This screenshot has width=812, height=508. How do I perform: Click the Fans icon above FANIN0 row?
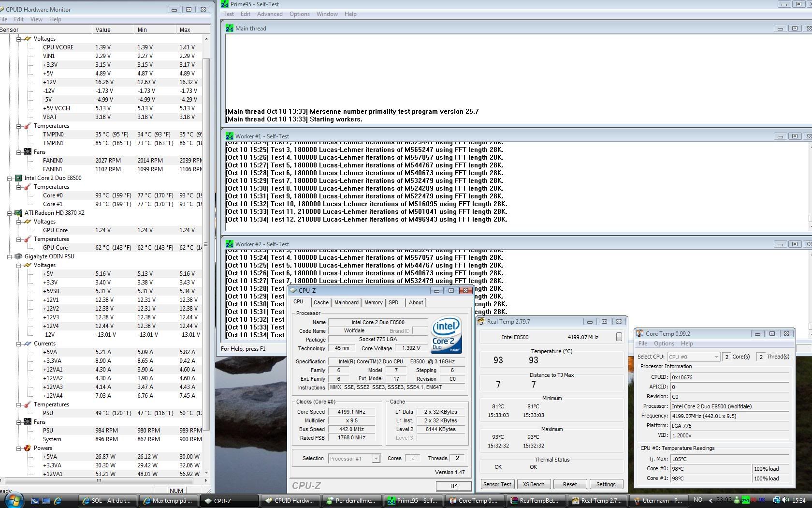28,152
